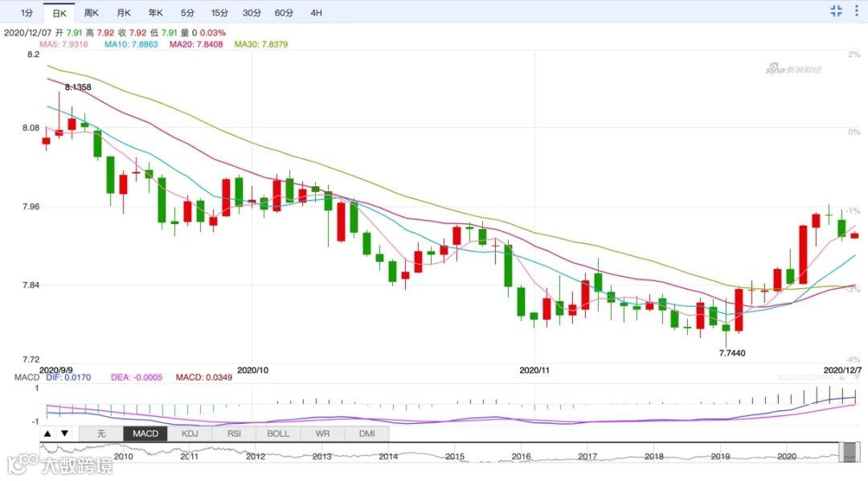
Task: Switch to the 30分 timeframe tab
Action: (x=252, y=12)
